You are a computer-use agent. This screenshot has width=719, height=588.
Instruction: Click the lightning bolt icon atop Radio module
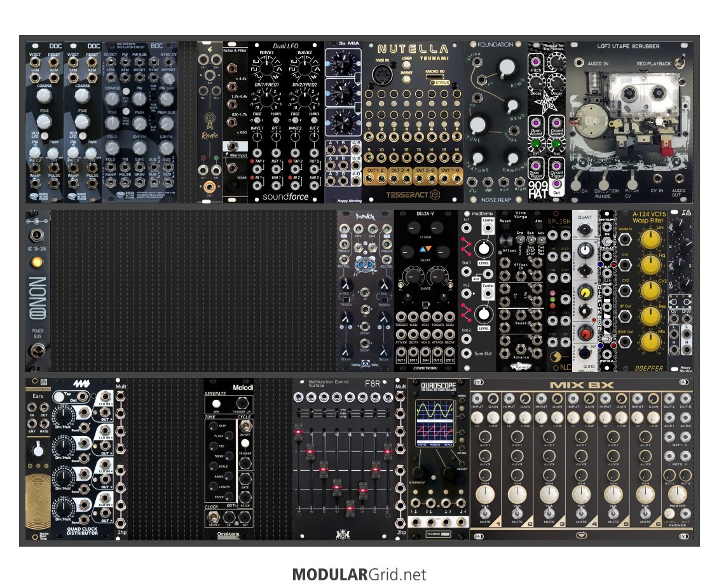point(210,49)
